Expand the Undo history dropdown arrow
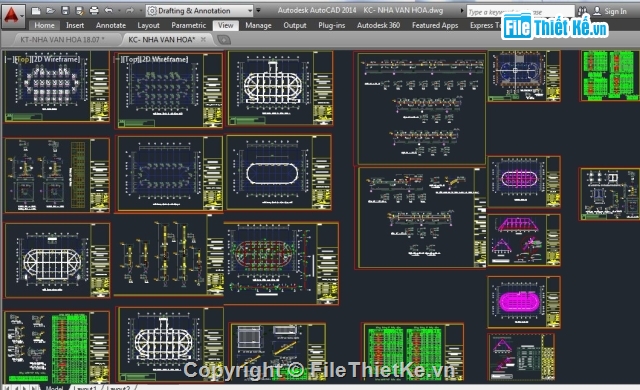Image resolution: width=640 pixels, height=390 pixels. click(119, 11)
